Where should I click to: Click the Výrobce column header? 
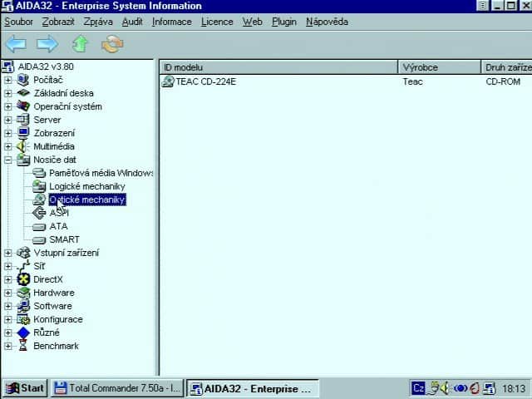[440, 67]
